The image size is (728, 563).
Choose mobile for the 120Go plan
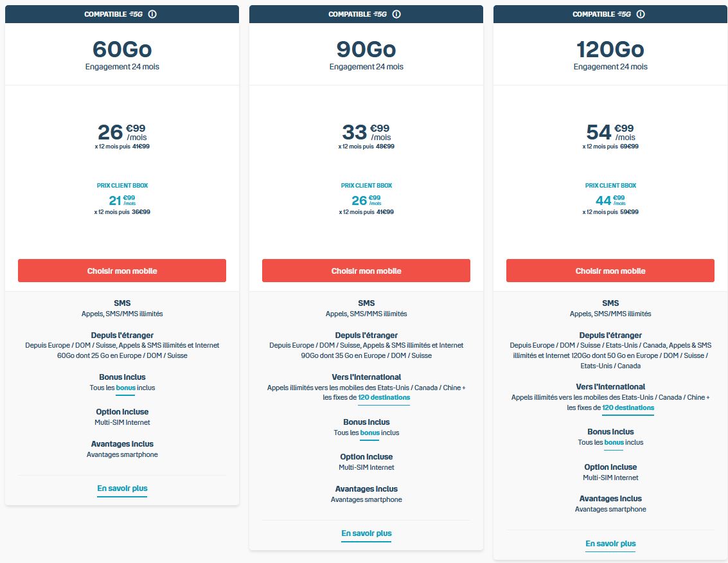click(x=610, y=271)
